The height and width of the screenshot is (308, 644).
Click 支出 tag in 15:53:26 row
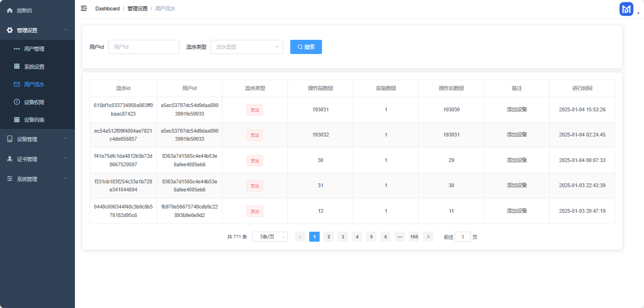tap(255, 110)
